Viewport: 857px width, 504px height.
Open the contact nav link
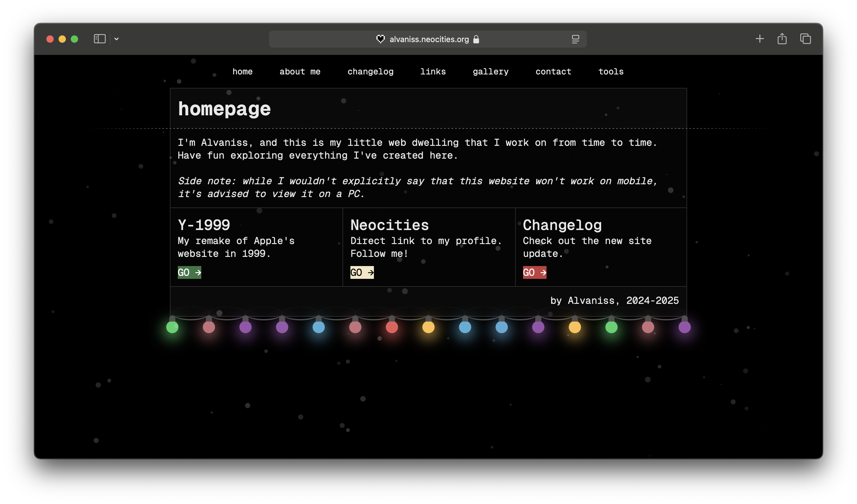pyautogui.click(x=553, y=72)
